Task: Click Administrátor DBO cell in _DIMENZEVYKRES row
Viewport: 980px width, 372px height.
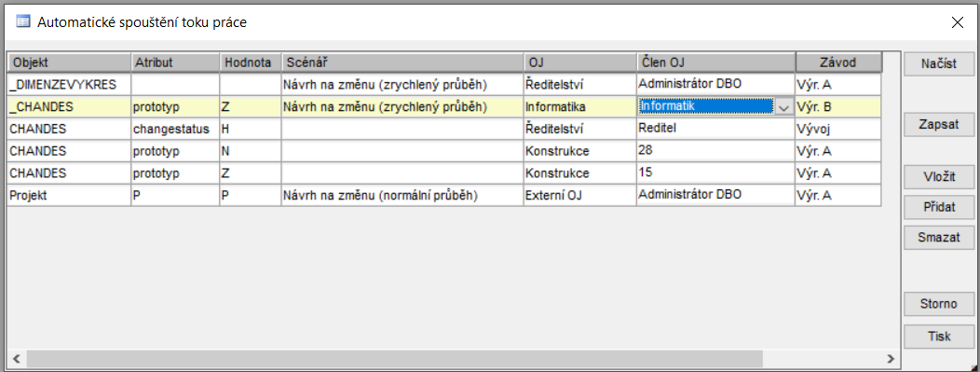Action: click(x=716, y=84)
